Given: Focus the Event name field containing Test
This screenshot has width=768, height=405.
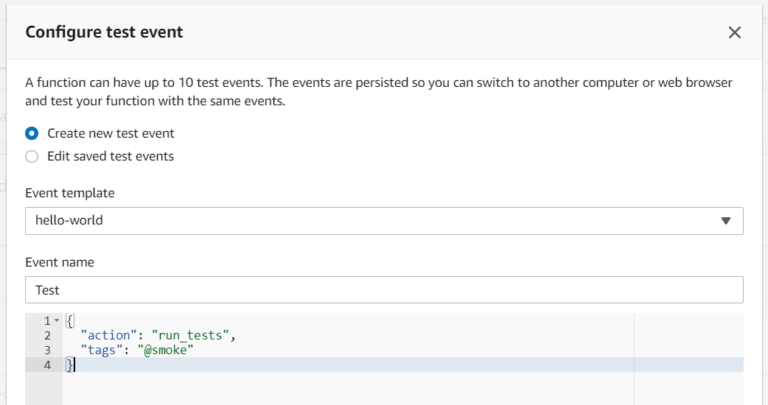Looking at the screenshot, I should [x=383, y=290].
